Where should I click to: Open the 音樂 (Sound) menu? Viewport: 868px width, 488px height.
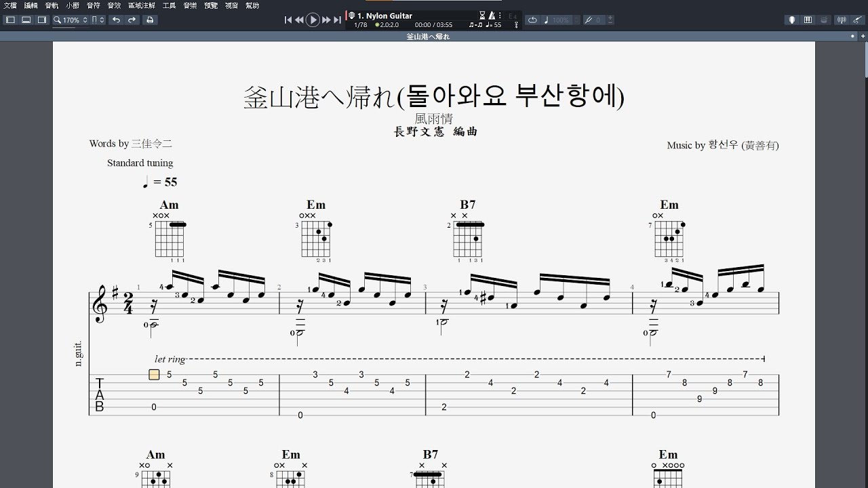[190, 5]
